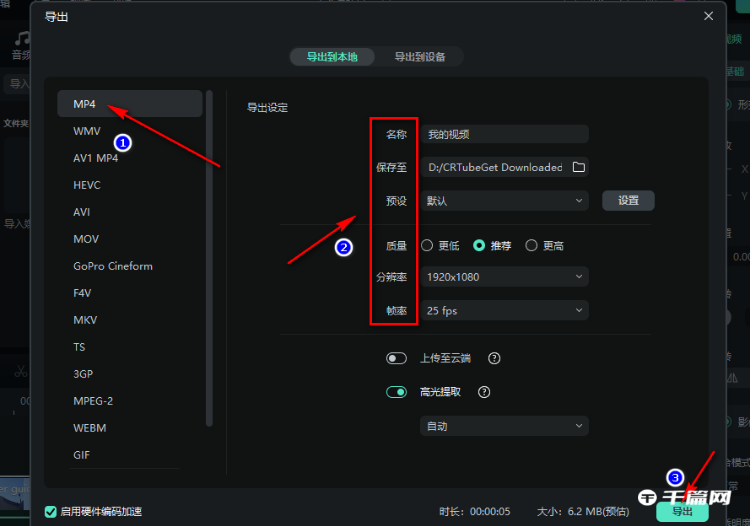Expand the 自动 dropdown under 高光提取
The height and width of the screenshot is (526, 752).
point(504,427)
